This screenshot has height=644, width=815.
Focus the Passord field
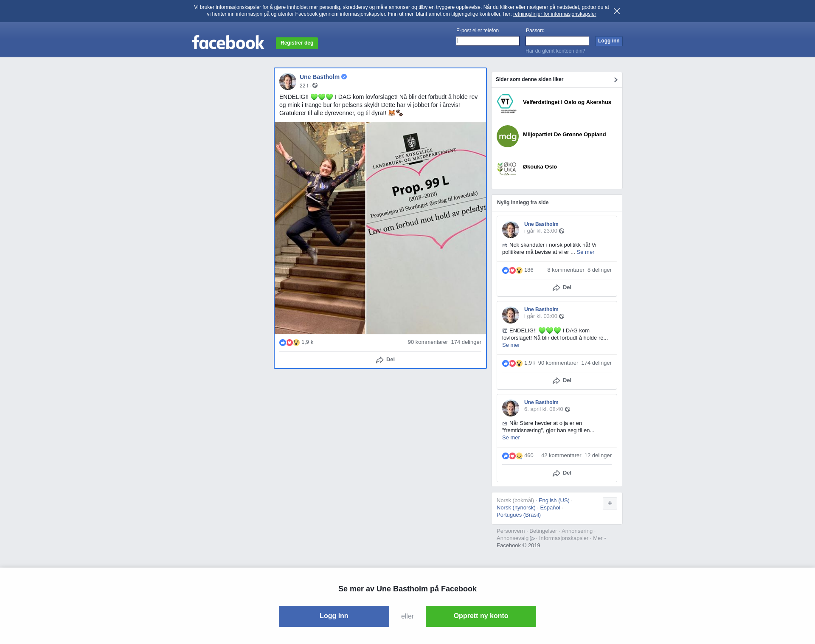point(557,41)
